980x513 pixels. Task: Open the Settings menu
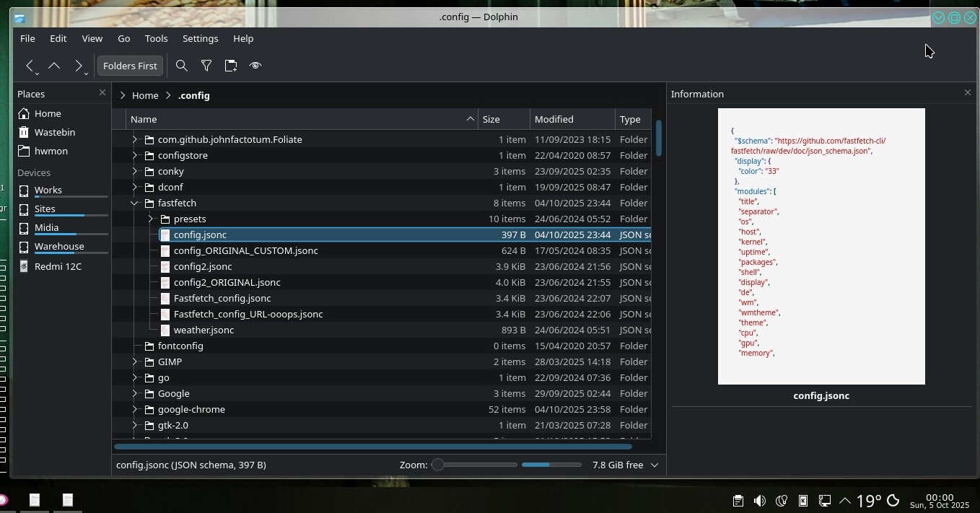click(x=200, y=38)
